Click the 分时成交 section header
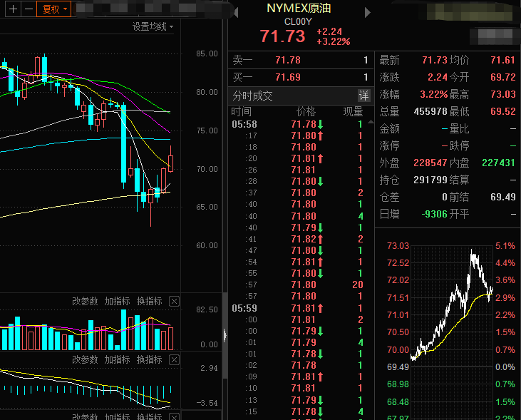This screenshot has width=521, height=420. click(x=252, y=96)
